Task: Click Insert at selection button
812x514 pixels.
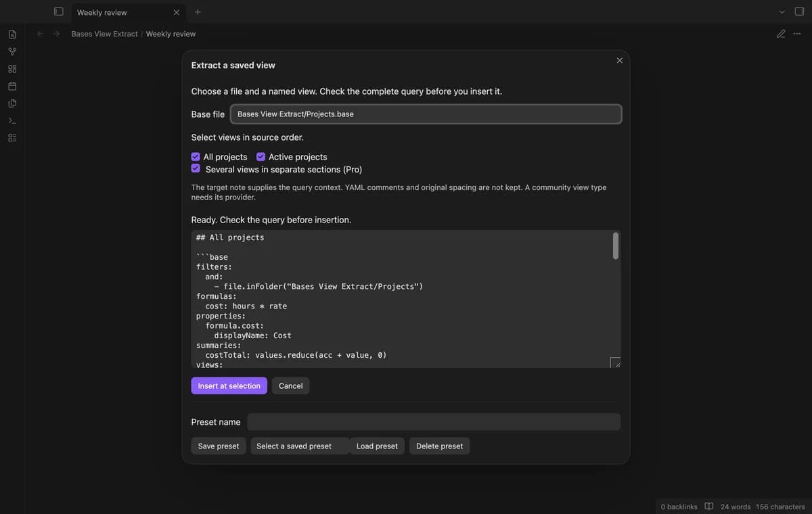Action: point(229,385)
